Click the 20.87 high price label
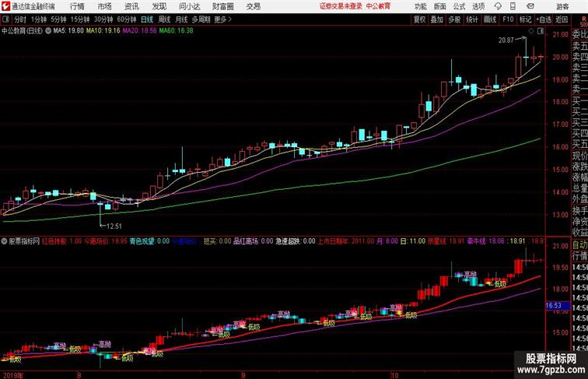The height and width of the screenshot is (379, 588). tap(506, 40)
